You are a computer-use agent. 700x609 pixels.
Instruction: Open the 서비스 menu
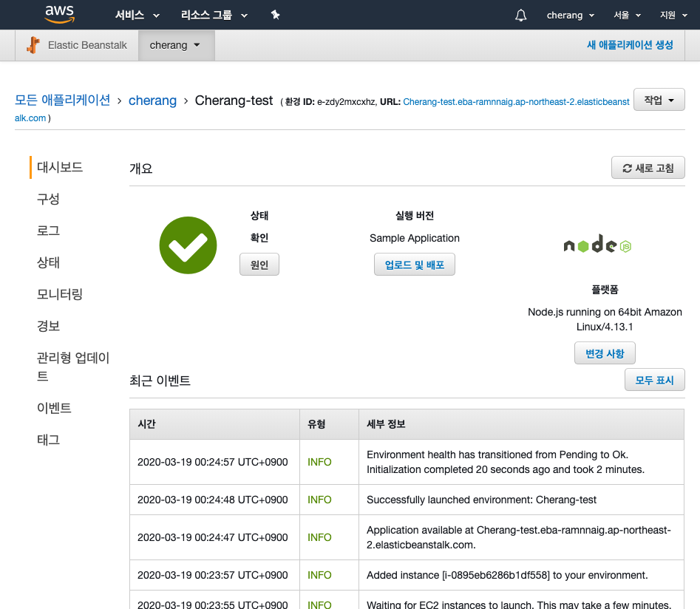(x=137, y=16)
